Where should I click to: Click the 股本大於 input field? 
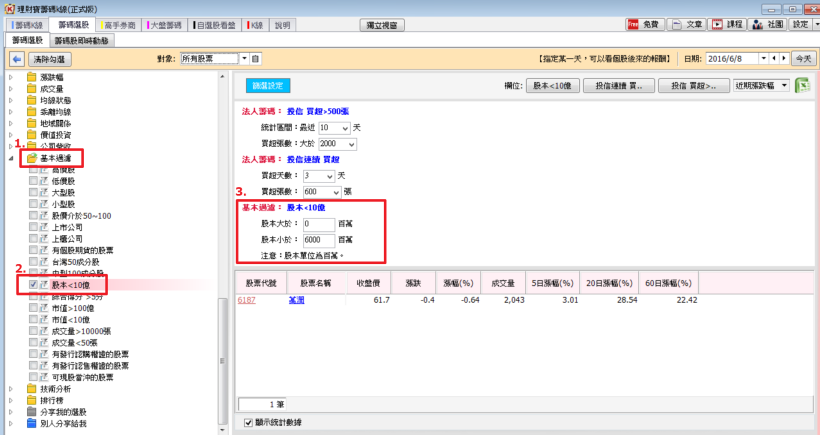pyautogui.click(x=319, y=224)
